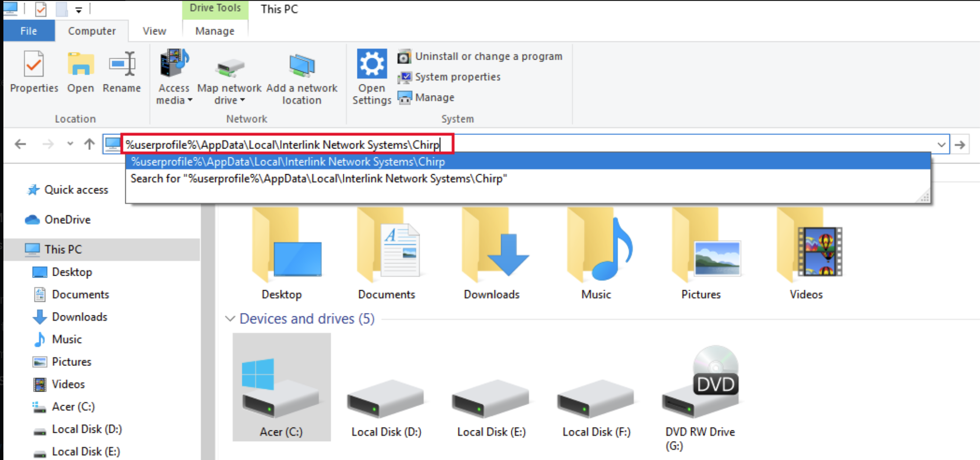The height and width of the screenshot is (460, 980).
Task: Expand the address bar history dropdown
Action: point(941,145)
